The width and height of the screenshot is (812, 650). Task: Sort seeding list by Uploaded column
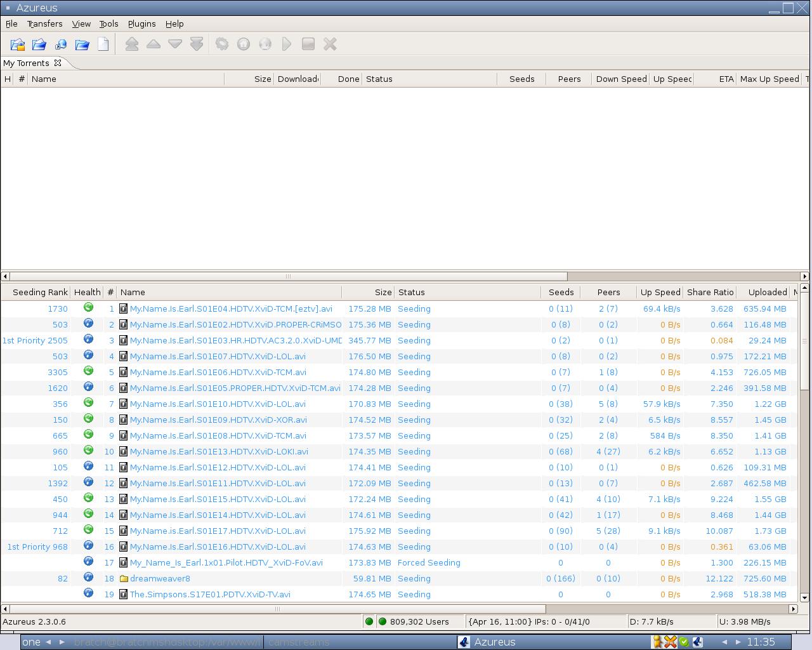pos(763,292)
